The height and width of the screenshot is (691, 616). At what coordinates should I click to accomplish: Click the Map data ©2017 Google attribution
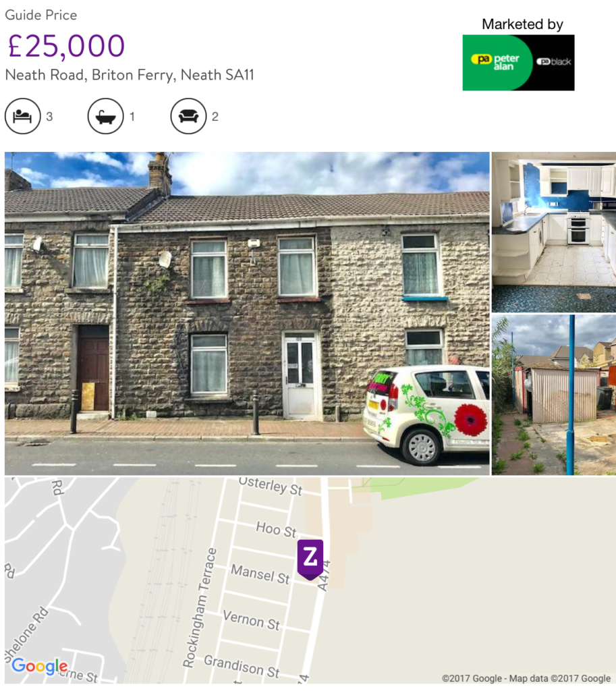coord(526,678)
